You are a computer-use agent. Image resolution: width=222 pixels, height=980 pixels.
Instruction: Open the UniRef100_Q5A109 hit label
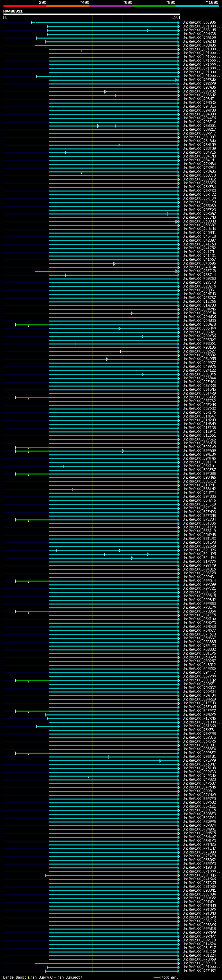[199, 38]
